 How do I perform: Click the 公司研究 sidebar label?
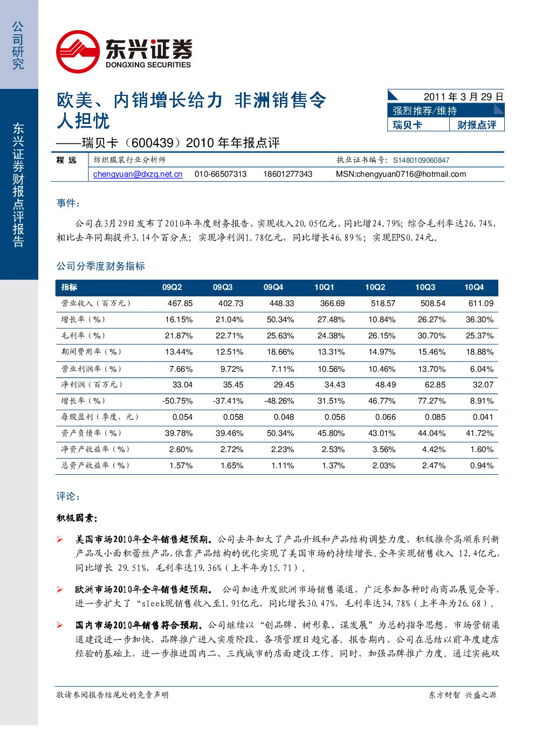[x=18, y=45]
